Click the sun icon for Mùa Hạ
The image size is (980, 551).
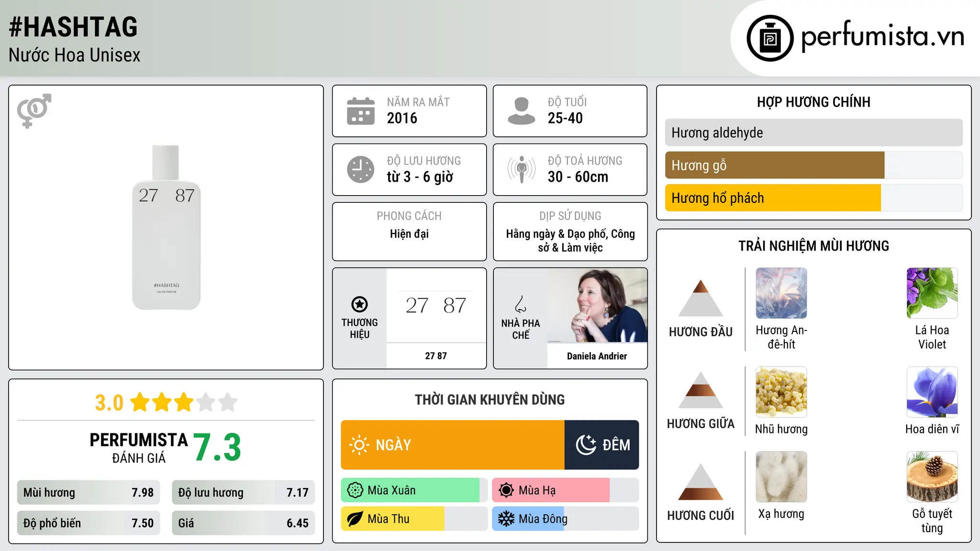[506, 490]
